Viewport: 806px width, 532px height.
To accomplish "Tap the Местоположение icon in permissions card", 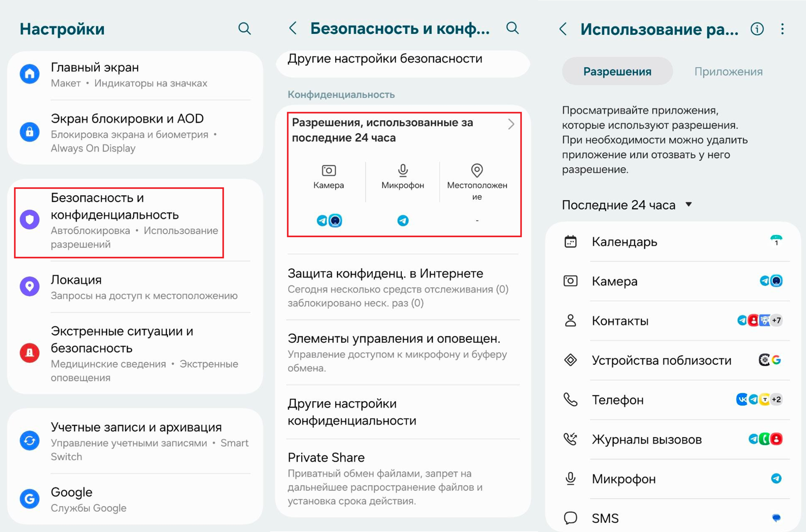I will pos(477,170).
